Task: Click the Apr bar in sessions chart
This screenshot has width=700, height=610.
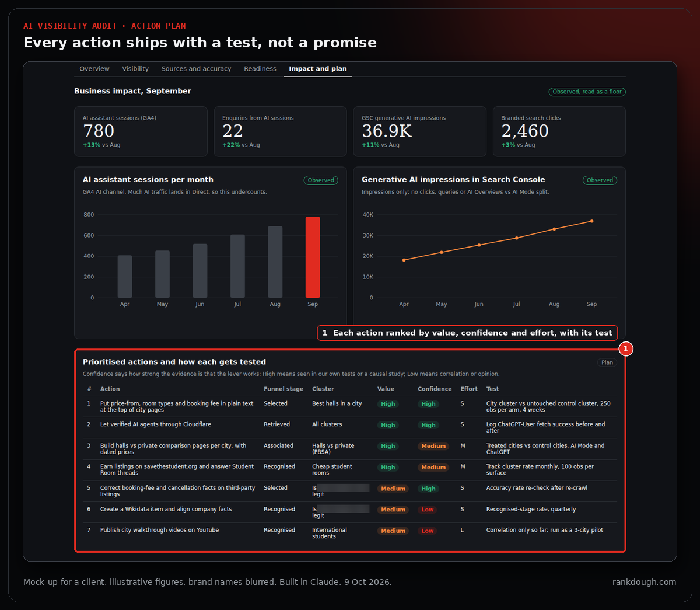Action: click(125, 277)
